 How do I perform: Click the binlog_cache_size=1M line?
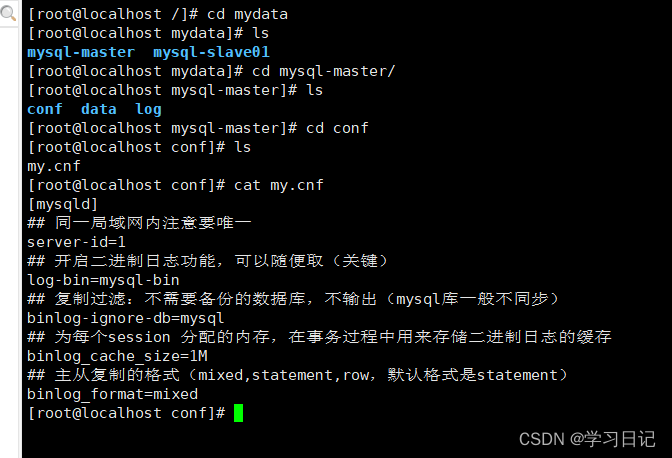click(117, 356)
